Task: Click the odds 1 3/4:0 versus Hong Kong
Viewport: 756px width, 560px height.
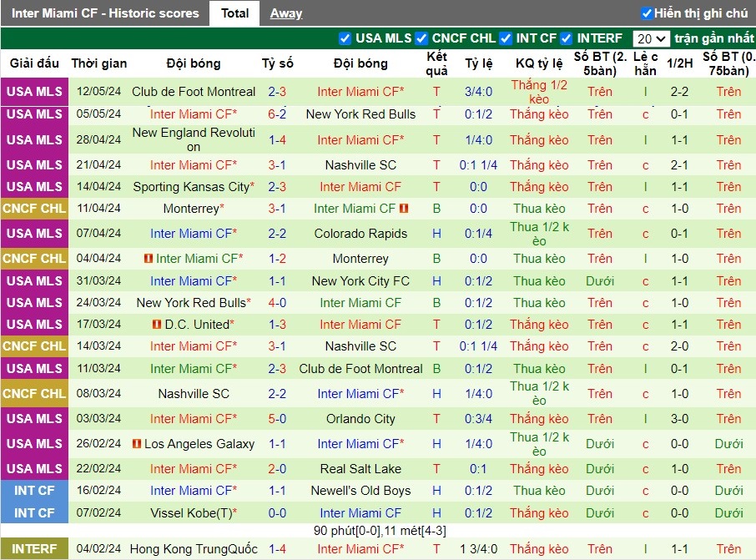Action: (x=478, y=549)
